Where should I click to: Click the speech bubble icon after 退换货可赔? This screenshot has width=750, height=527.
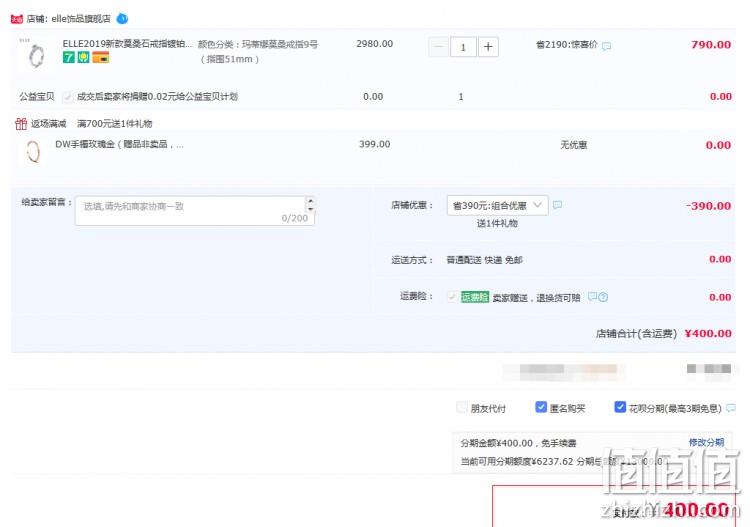click(592, 297)
